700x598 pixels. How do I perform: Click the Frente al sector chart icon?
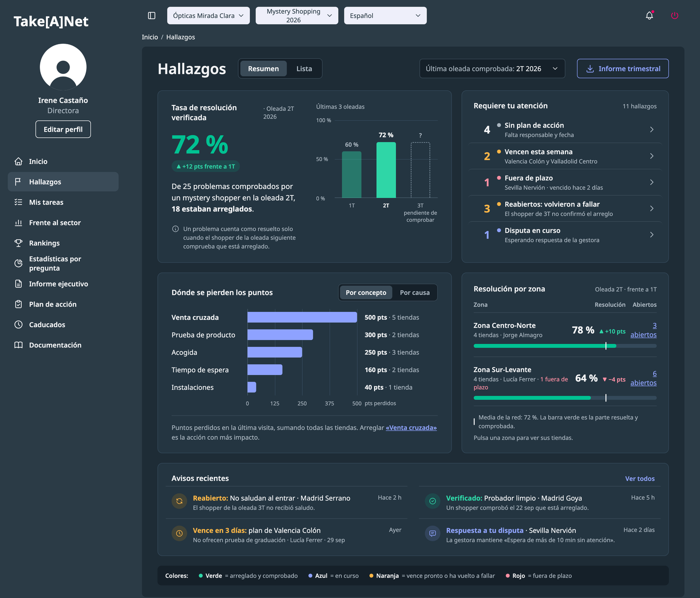pyautogui.click(x=18, y=223)
